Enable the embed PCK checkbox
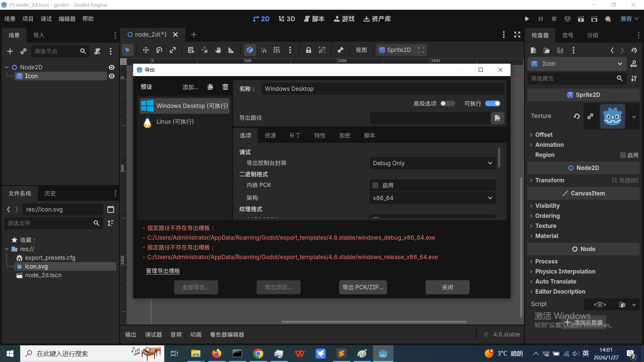 pos(376,185)
